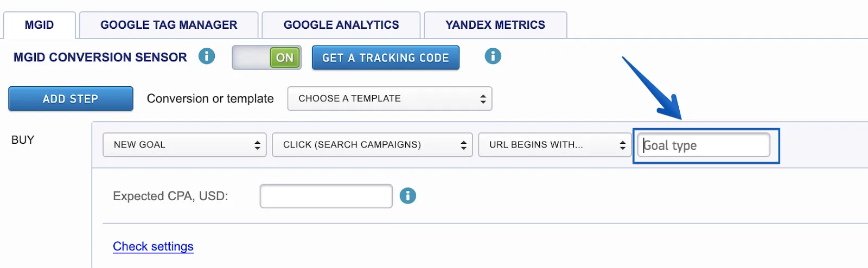
Task: Follow the Check settings link
Action: pyautogui.click(x=153, y=246)
